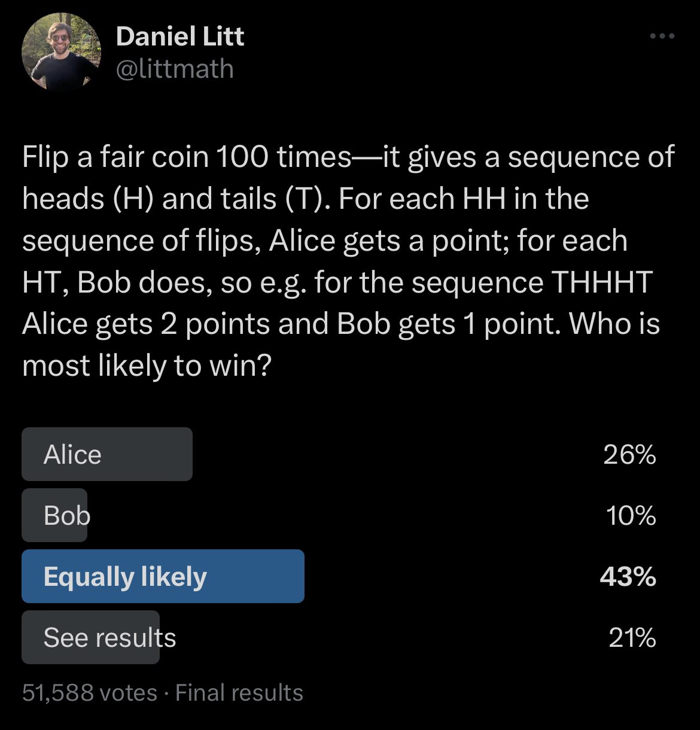Click the 21% See results percentage
Image resolution: width=700 pixels, height=730 pixels.
(632, 638)
